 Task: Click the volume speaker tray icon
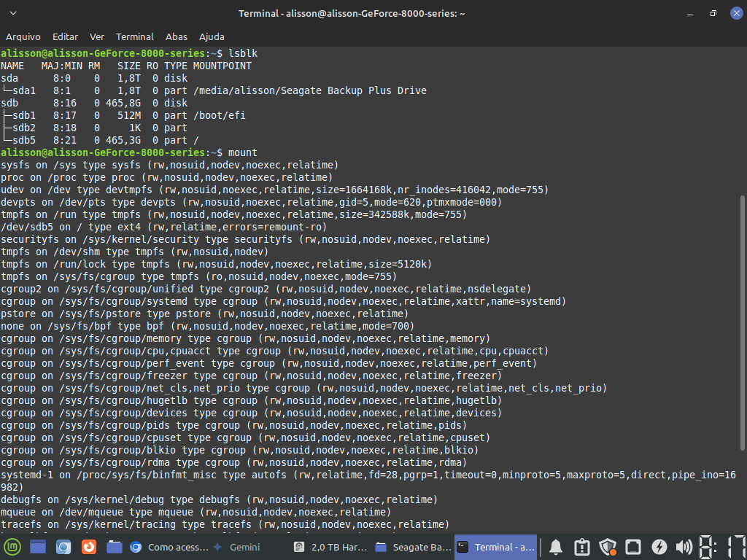tap(684, 547)
